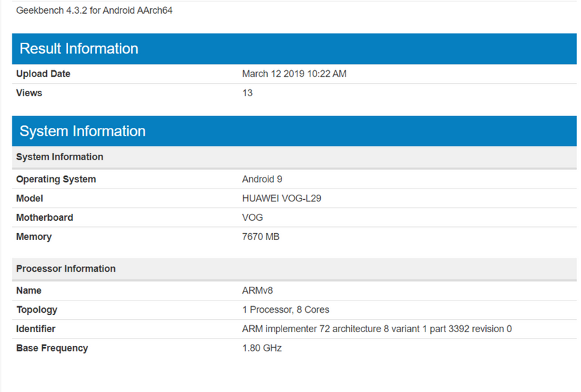Click the 'Motherboard' label

[45, 217]
